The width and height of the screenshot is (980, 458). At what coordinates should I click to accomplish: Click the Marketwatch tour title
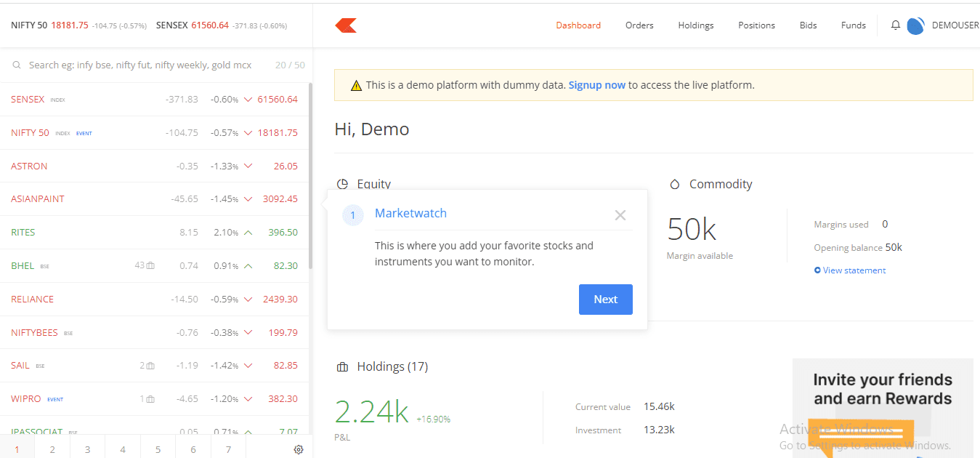coord(410,214)
